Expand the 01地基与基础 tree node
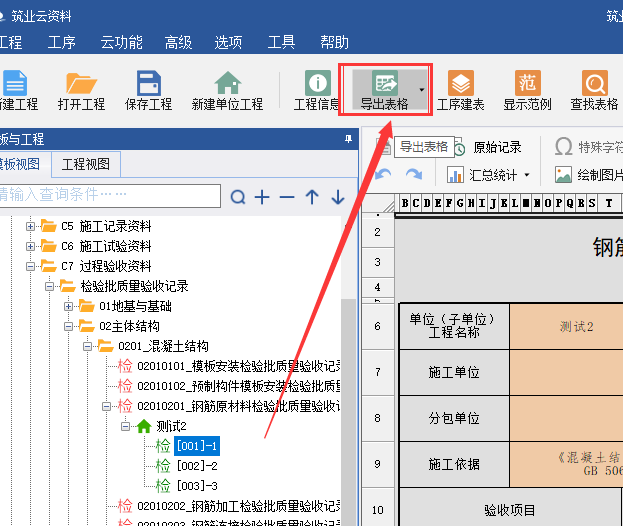Image resolution: width=623 pixels, height=526 pixels. point(69,306)
